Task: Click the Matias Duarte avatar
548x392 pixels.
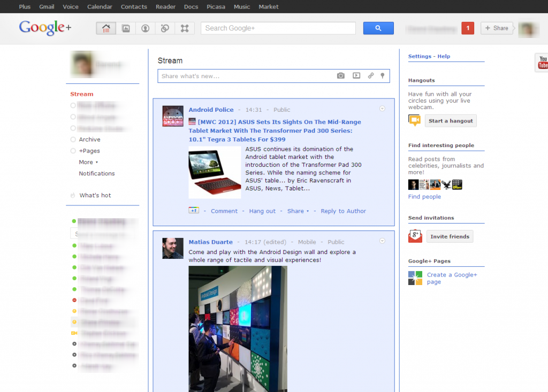Action: 173,248
